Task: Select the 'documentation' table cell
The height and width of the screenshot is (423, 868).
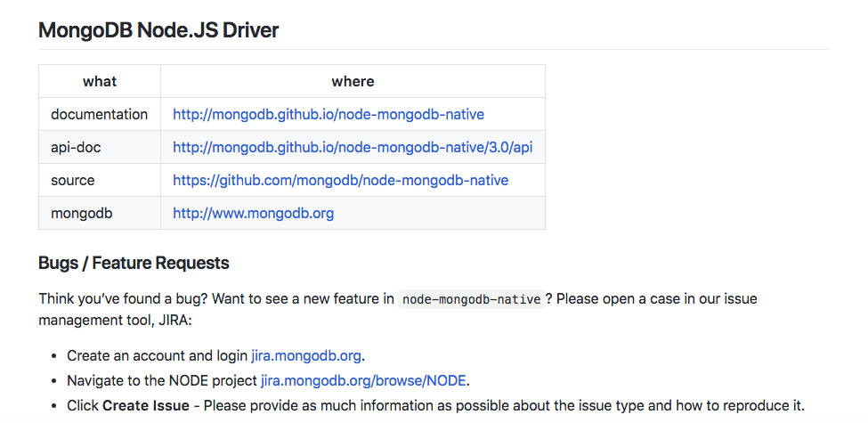Action: [100, 114]
